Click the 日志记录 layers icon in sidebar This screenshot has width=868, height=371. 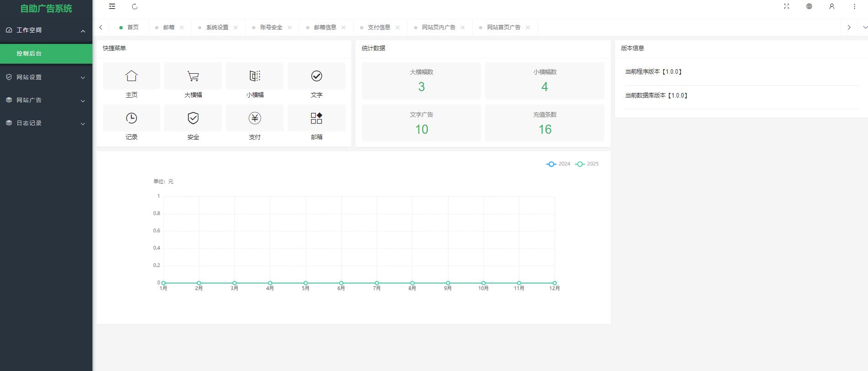[x=9, y=123]
